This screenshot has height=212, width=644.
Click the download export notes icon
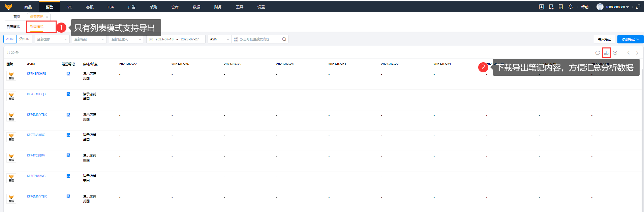click(x=606, y=53)
